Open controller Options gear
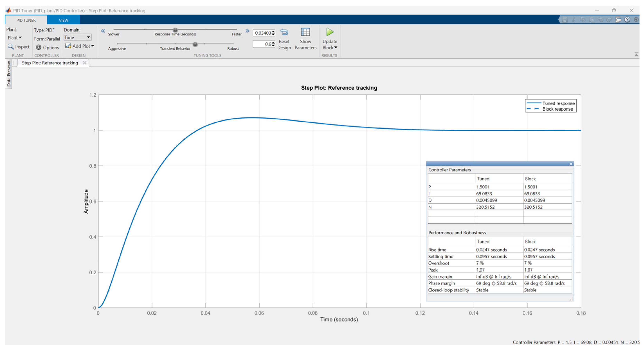This screenshot has width=644, height=353. (x=39, y=48)
